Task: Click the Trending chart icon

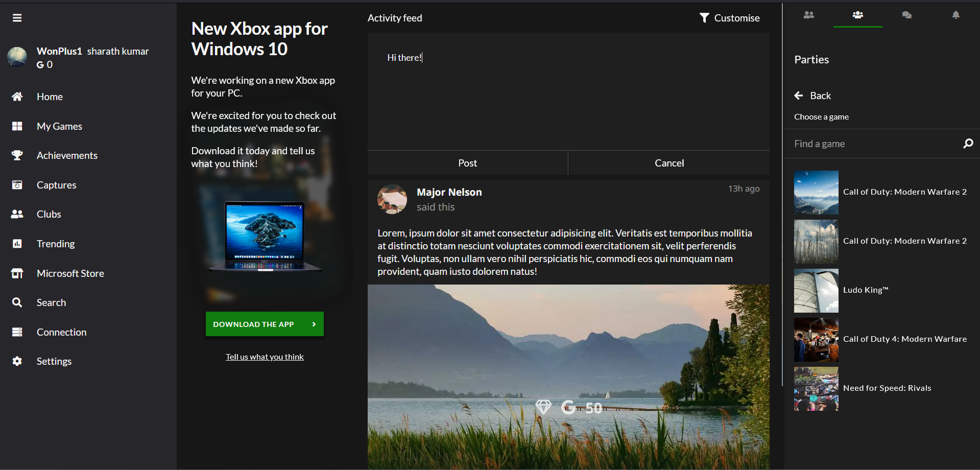Action: [x=17, y=244]
